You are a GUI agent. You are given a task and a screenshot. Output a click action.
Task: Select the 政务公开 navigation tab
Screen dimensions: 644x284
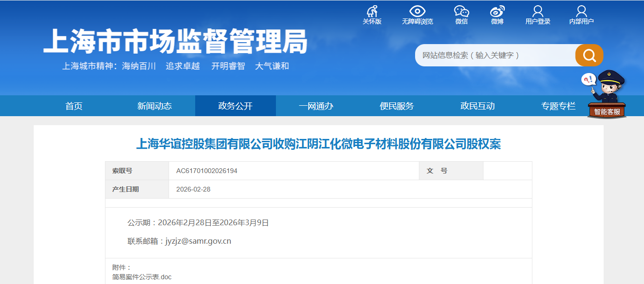pos(236,106)
